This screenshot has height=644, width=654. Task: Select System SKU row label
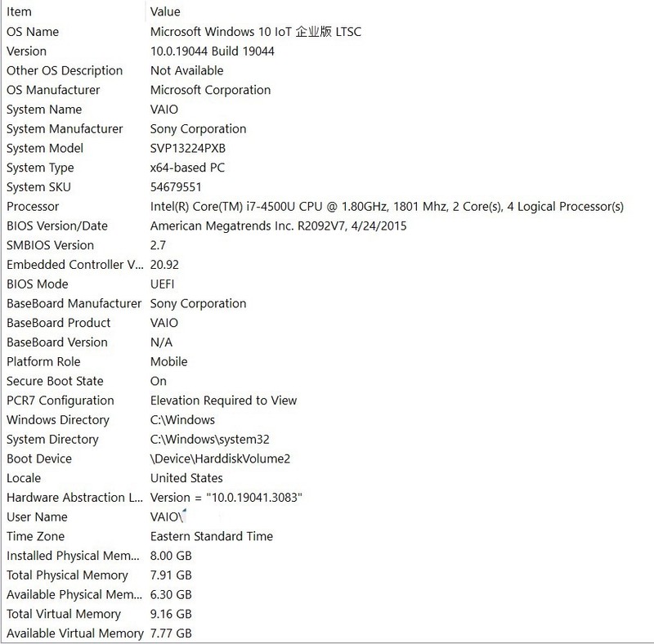pyautogui.click(x=38, y=187)
